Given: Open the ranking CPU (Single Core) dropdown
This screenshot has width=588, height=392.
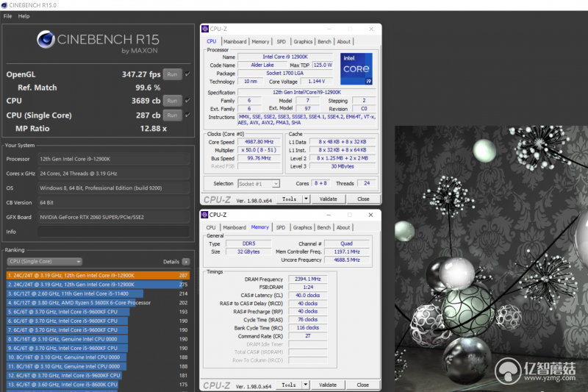Looking at the screenshot, I should point(45,262).
